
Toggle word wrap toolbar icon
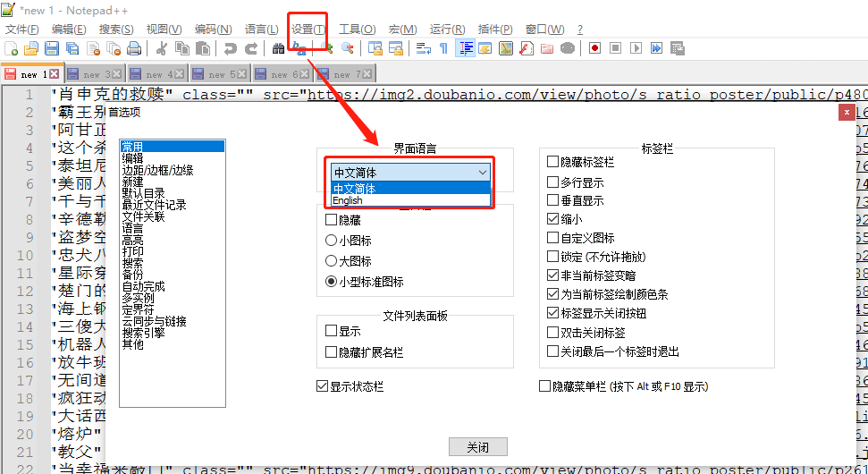424,48
